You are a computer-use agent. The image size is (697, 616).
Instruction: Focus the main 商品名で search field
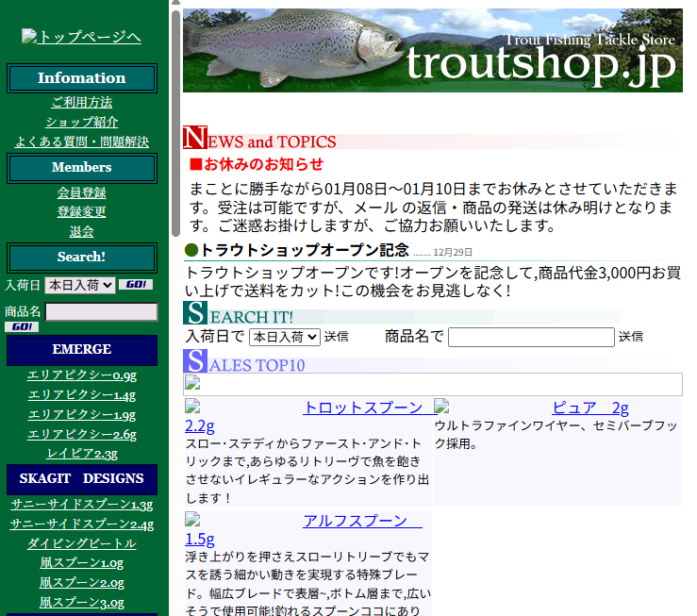(x=531, y=337)
